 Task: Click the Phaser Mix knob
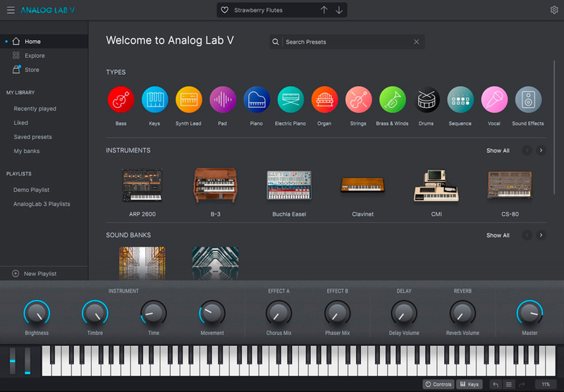point(338,313)
